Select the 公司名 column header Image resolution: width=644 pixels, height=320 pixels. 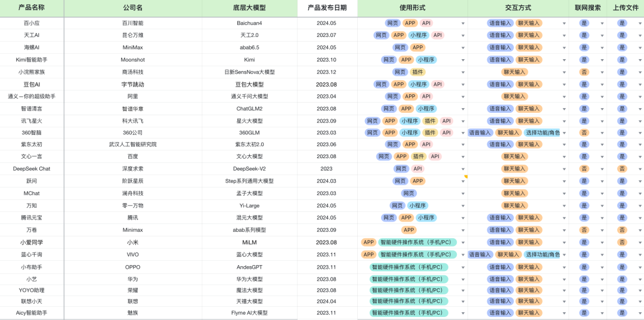click(132, 8)
